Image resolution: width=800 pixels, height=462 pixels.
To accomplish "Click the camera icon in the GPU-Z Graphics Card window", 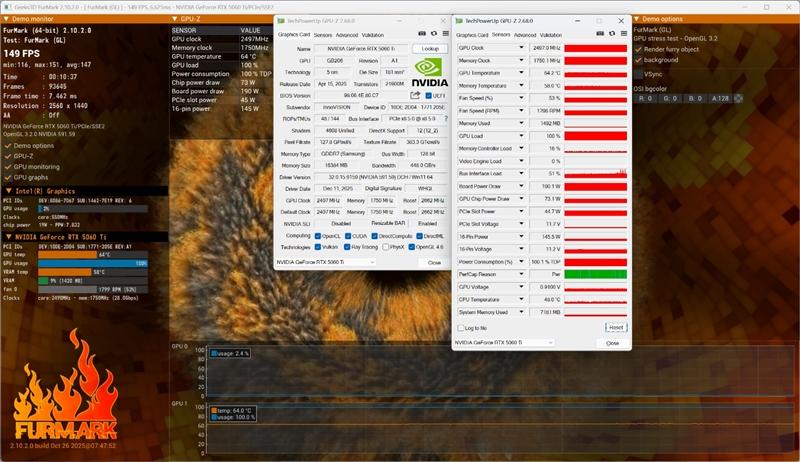I will 422,34.
